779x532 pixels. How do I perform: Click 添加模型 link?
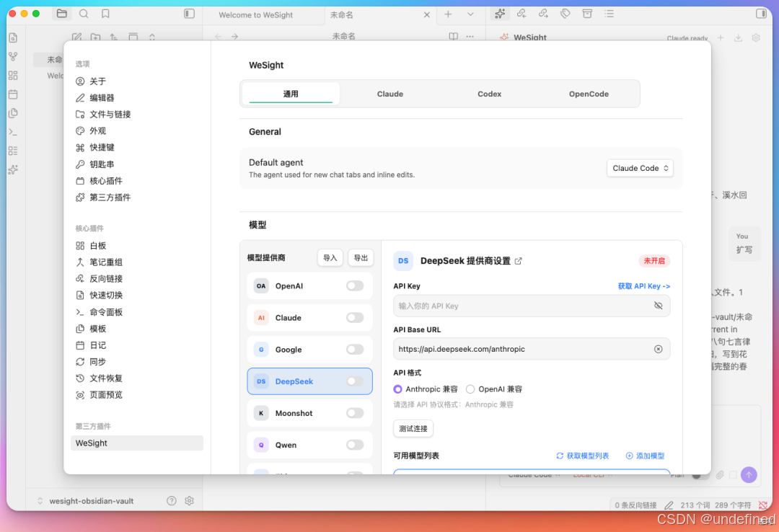tap(645, 456)
